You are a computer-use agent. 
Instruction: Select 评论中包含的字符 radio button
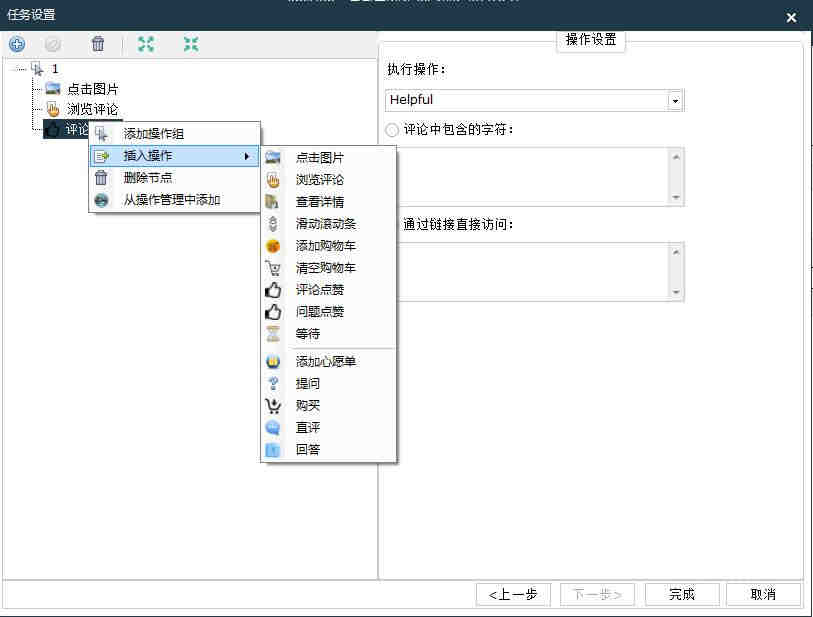click(392, 130)
